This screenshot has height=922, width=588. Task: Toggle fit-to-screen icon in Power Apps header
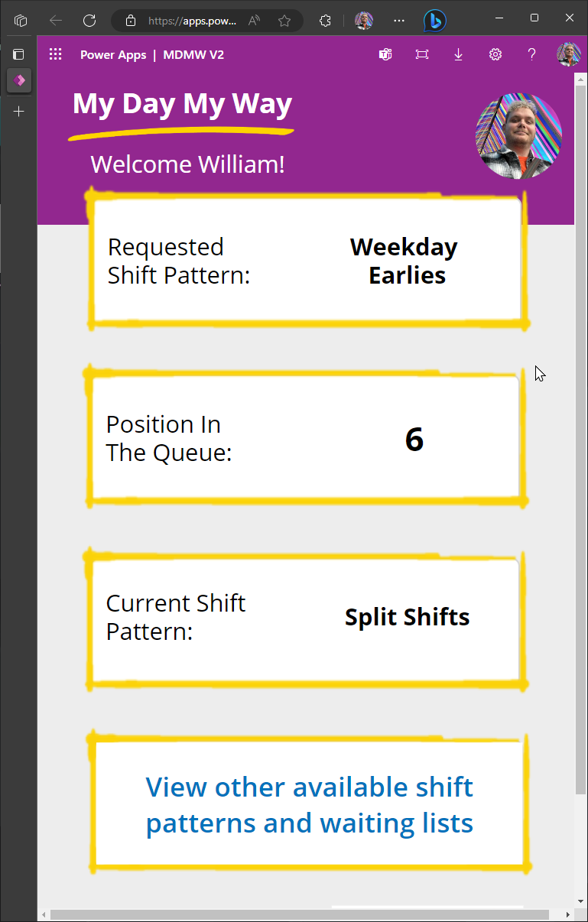pos(422,54)
